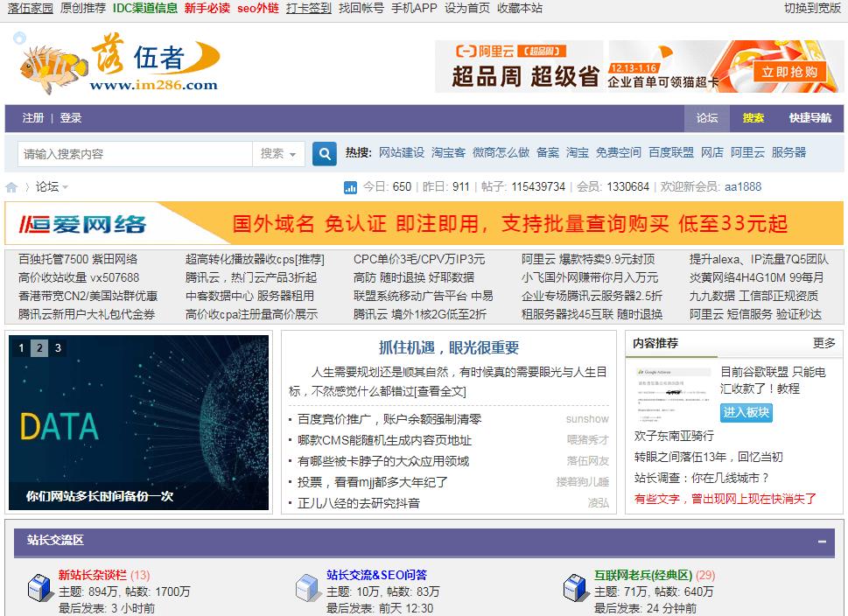Open post 哪款CMS能随机生成内容页地址
The height and width of the screenshot is (616, 848).
[x=384, y=440]
